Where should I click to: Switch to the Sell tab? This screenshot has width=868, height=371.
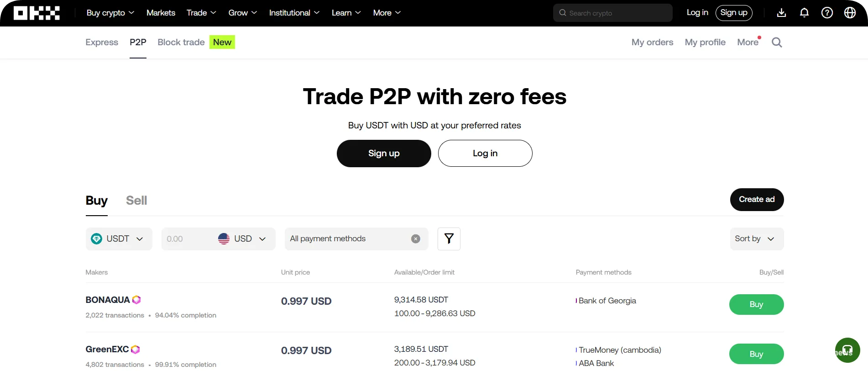pos(136,200)
